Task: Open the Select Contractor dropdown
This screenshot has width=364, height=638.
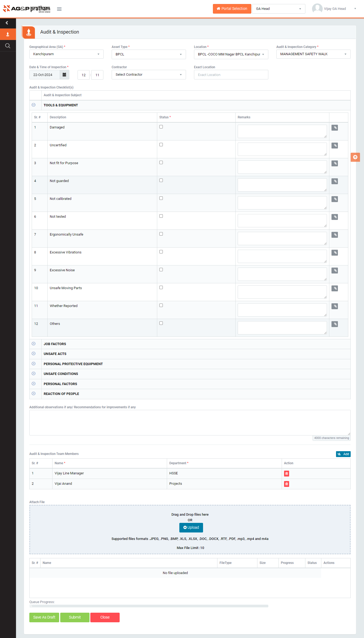Action: [x=148, y=75]
